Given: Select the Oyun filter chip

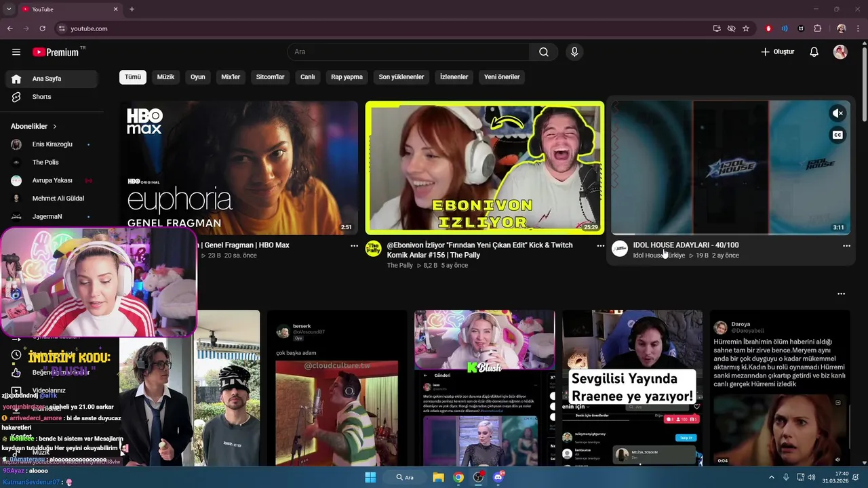Looking at the screenshot, I should click(x=198, y=77).
